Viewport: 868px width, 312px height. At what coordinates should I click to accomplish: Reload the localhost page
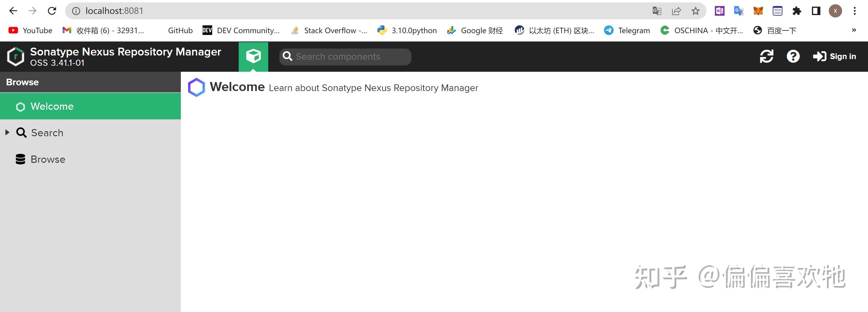[x=52, y=11]
